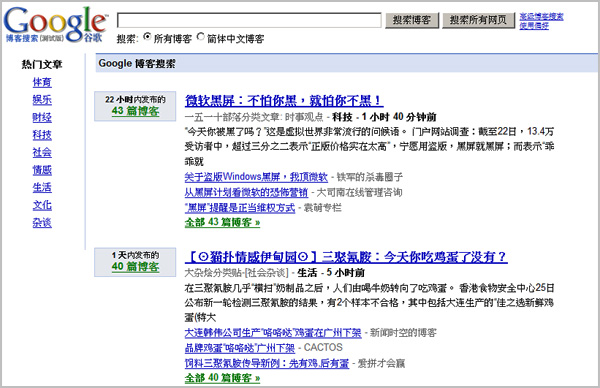Open link "黑屏"提醒是正当维权方式
600x388 pixels.
pyautogui.click(x=240, y=208)
